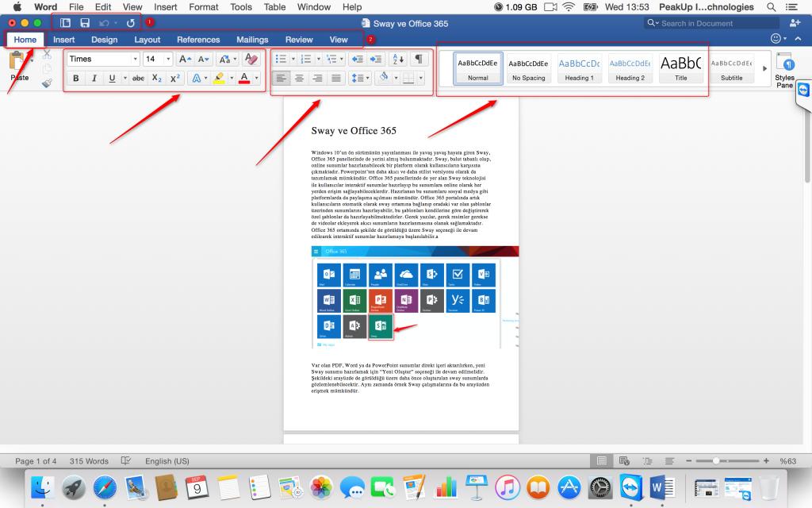Open the line spacing dropdown
Viewport: 812px width, 508px height.
[x=368, y=79]
